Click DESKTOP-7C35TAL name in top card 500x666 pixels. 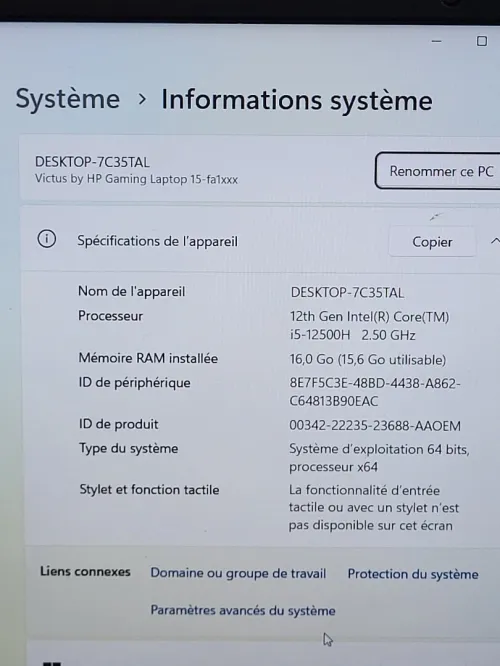pos(92,162)
